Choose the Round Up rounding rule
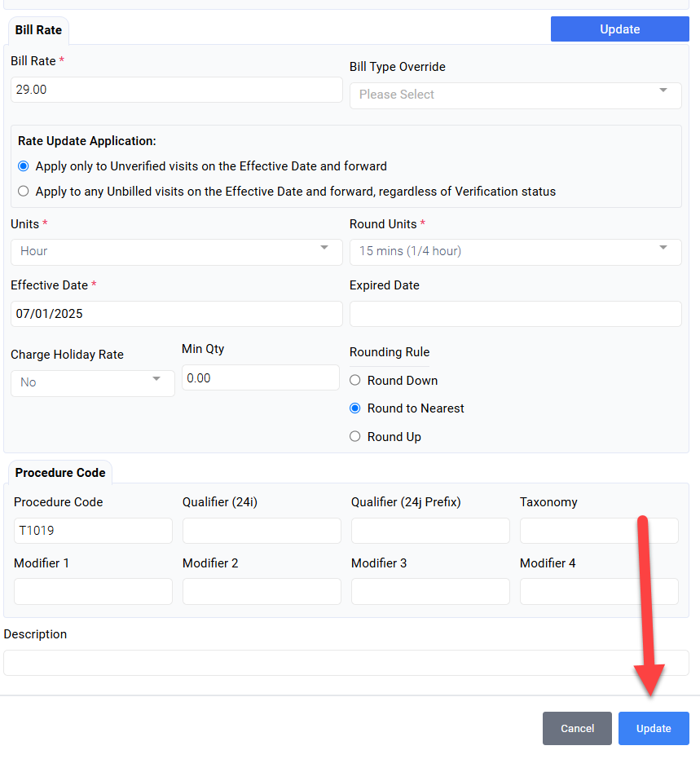This screenshot has height=759, width=700. coord(354,437)
